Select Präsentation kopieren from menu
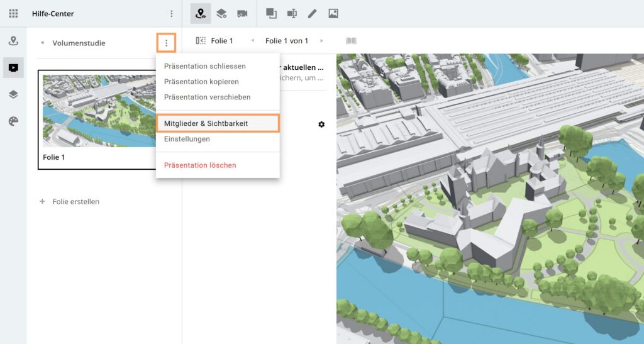 [201, 82]
